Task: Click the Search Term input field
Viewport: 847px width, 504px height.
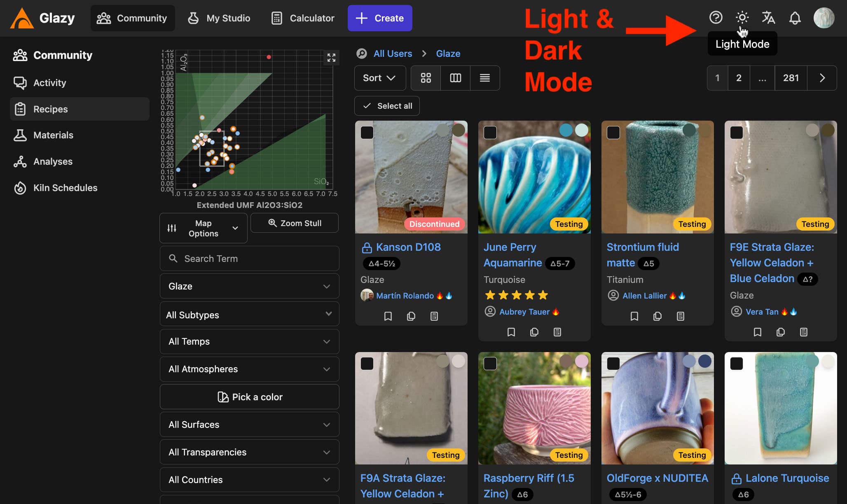Action: [x=249, y=258]
